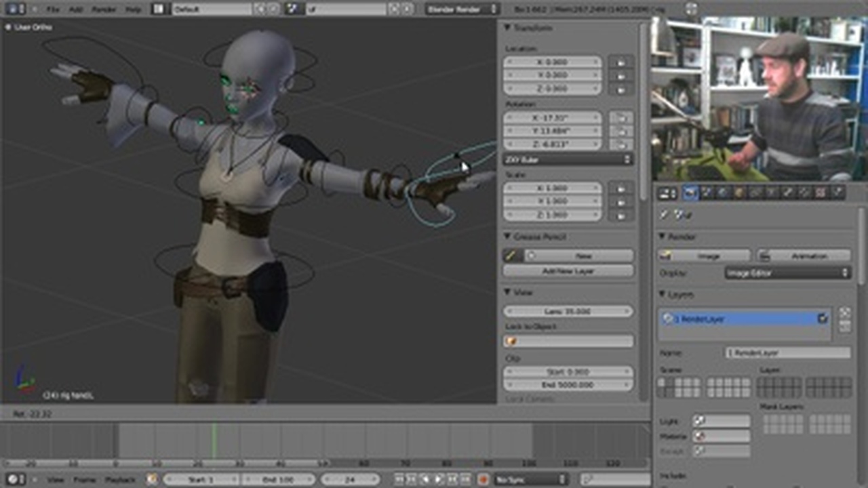Click the lock icon beside Location X
The height and width of the screenshot is (488, 868).
click(620, 62)
